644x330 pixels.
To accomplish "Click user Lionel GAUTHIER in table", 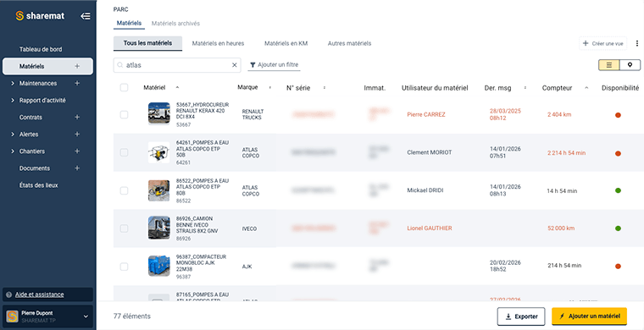I will point(430,228).
